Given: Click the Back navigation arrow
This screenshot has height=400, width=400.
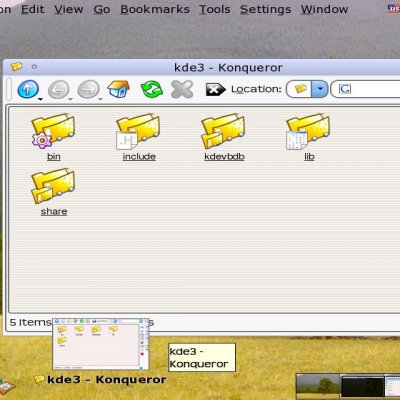Looking at the screenshot, I should (x=58, y=89).
